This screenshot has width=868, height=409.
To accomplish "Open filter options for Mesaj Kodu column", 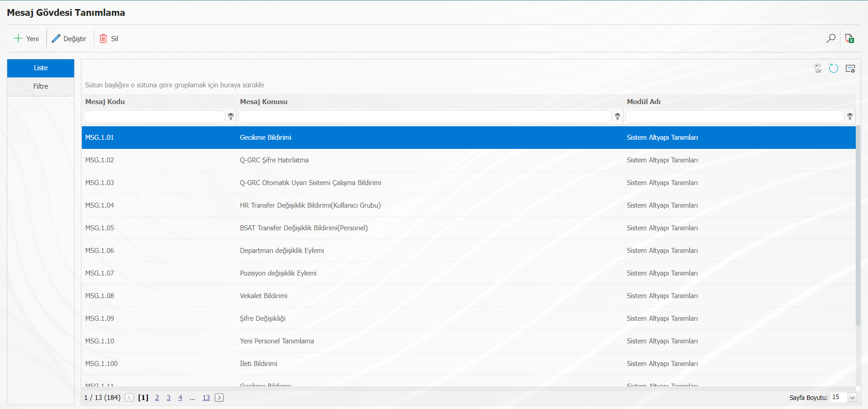I will 231,117.
